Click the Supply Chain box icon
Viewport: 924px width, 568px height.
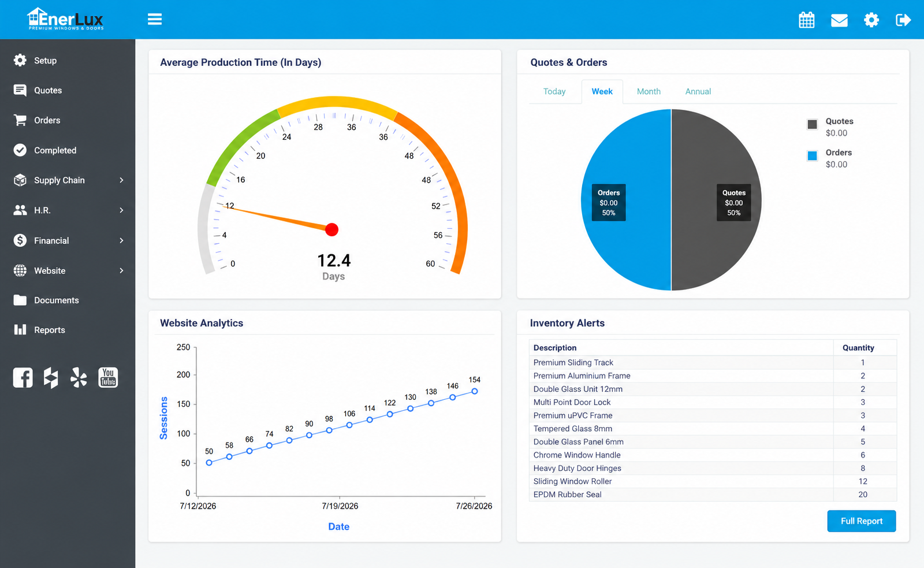point(20,180)
